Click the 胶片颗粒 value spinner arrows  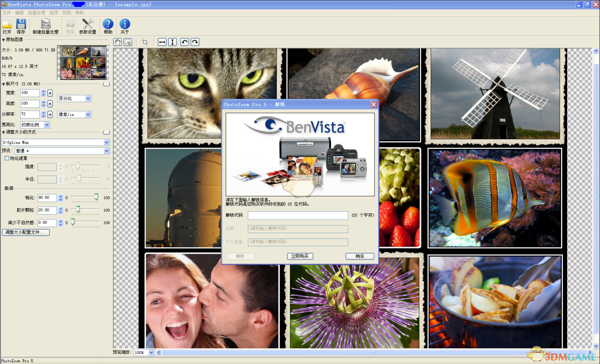tap(61, 210)
